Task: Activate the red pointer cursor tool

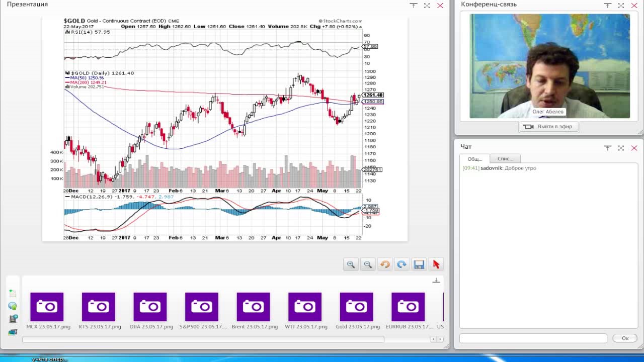Action: pos(436,264)
